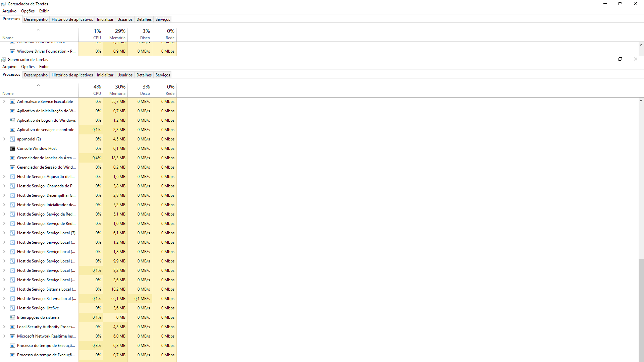Click the Host de Serviço: Chamada de P... icon
The height and width of the screenshot is (362, 644).
coord(12,186)
